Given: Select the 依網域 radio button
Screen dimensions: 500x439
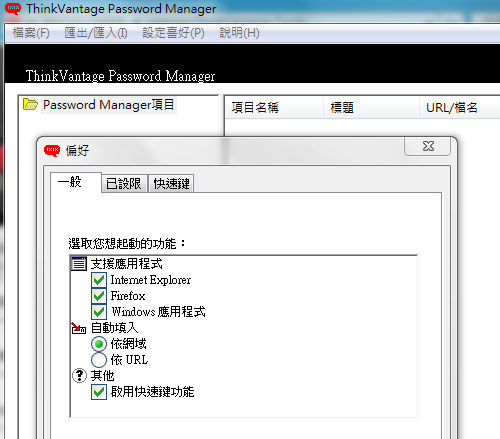Looking at the screenshot, I should [x=99, y=344].
